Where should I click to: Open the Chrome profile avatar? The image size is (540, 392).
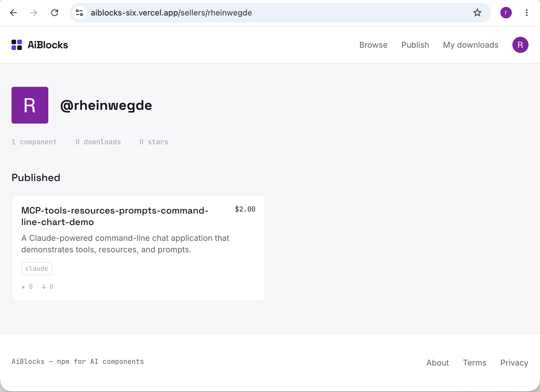pos(506,13)
